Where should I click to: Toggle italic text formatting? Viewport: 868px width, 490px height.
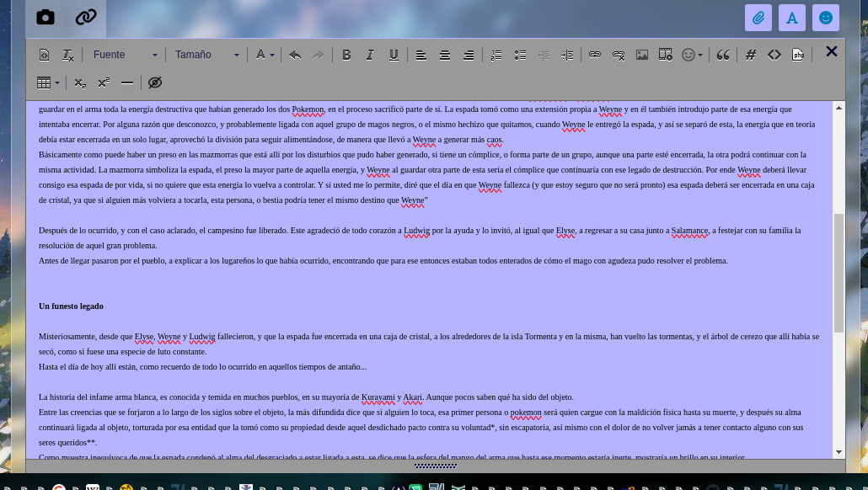point(369,54)
